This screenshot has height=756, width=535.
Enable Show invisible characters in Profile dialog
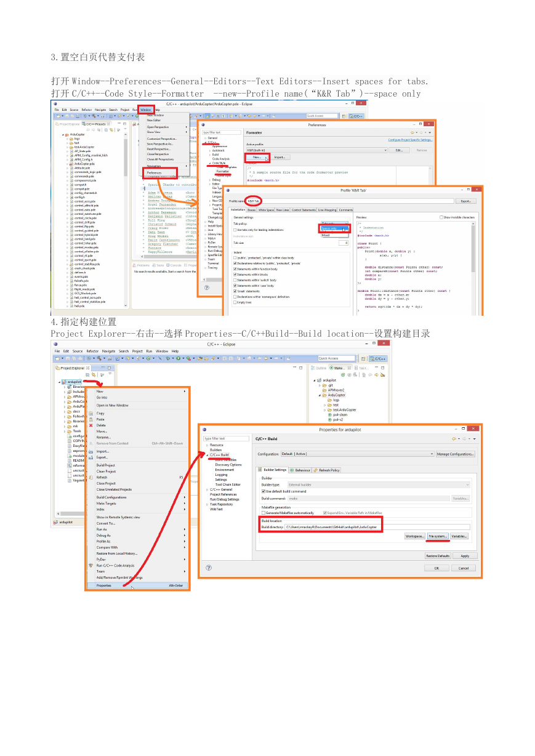[x=441, y=217]
